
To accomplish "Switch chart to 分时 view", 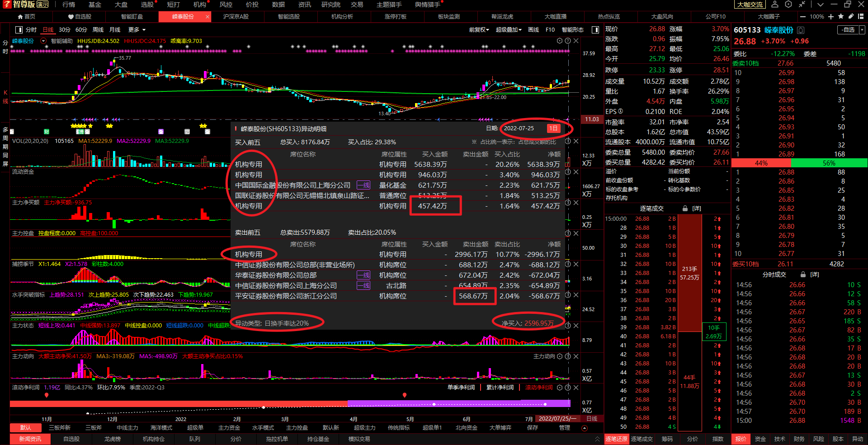I will [31, 30].
